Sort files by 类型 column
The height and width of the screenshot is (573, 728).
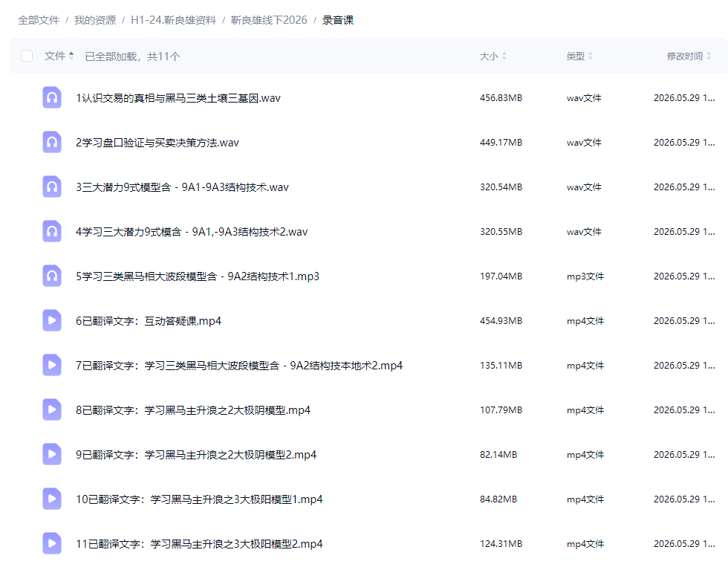tap(579, 56)
